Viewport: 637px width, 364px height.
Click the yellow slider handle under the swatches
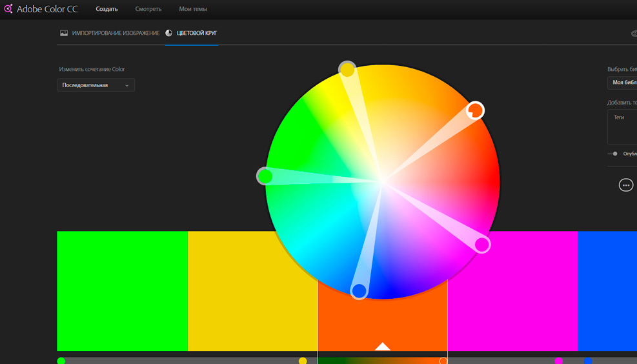coord(303,361)
